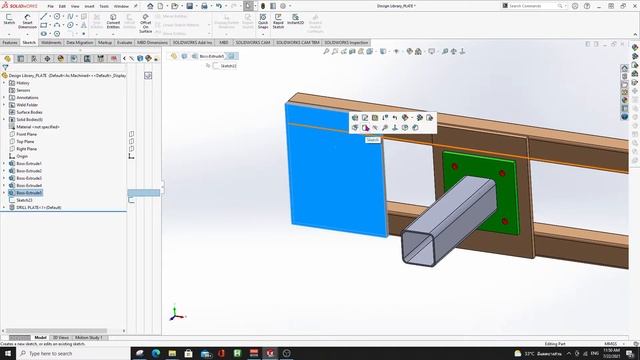Expand the DRILL PLATE node
Screen dimensions: 640x360
pos(4,208)
